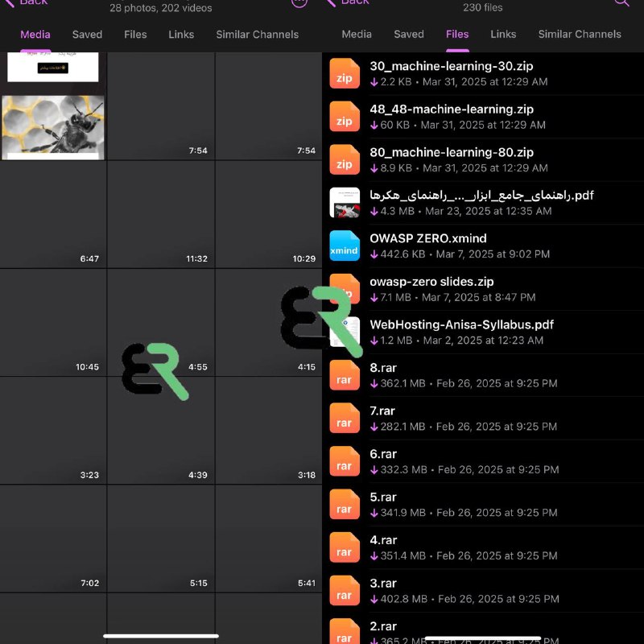The height and width of the screenshot is (644, 644).
Task: Select Similar Channels tab in left panel
Action: point(258,35)
